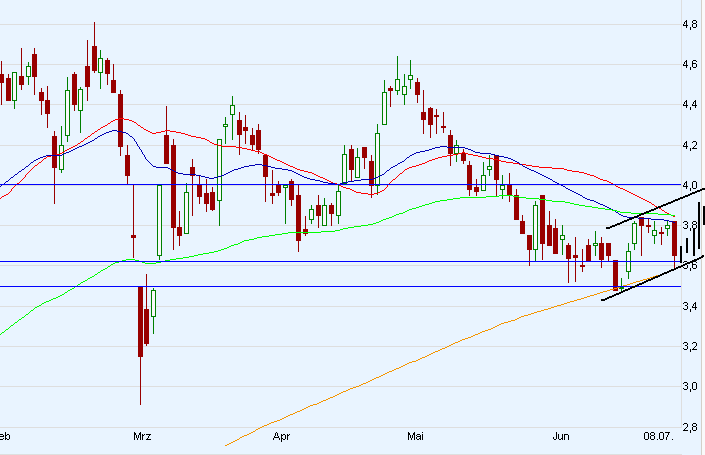Click the 4,2 price axis label
The width and height of the screenshot is (705, 455).
pyautogui.click(x=690, y=145)
